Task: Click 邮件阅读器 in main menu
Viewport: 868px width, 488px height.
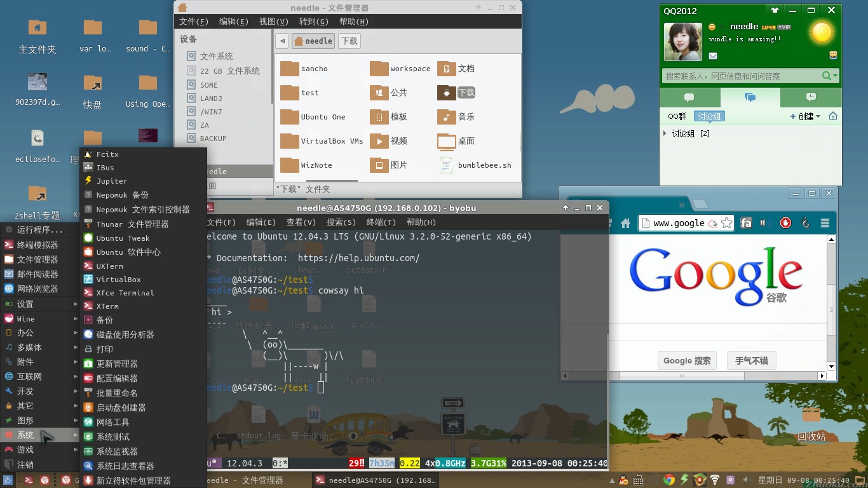Action: 41,274
